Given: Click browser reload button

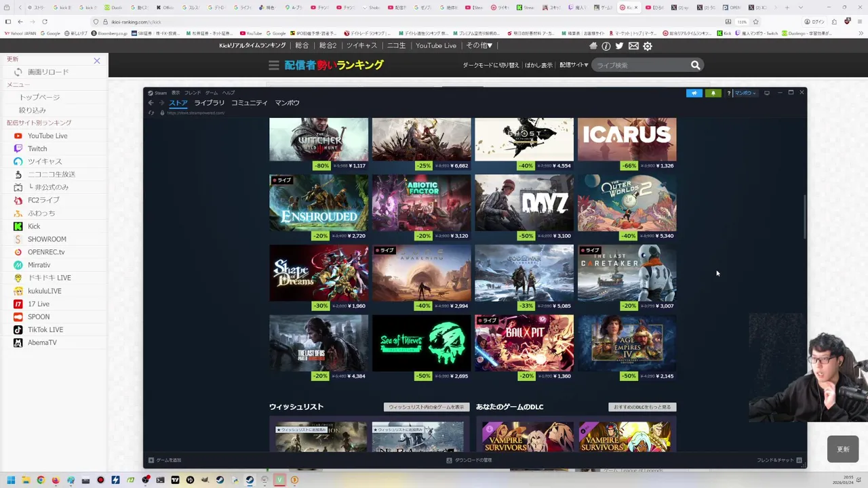Looking at the screenshot, I should point(45,22).
